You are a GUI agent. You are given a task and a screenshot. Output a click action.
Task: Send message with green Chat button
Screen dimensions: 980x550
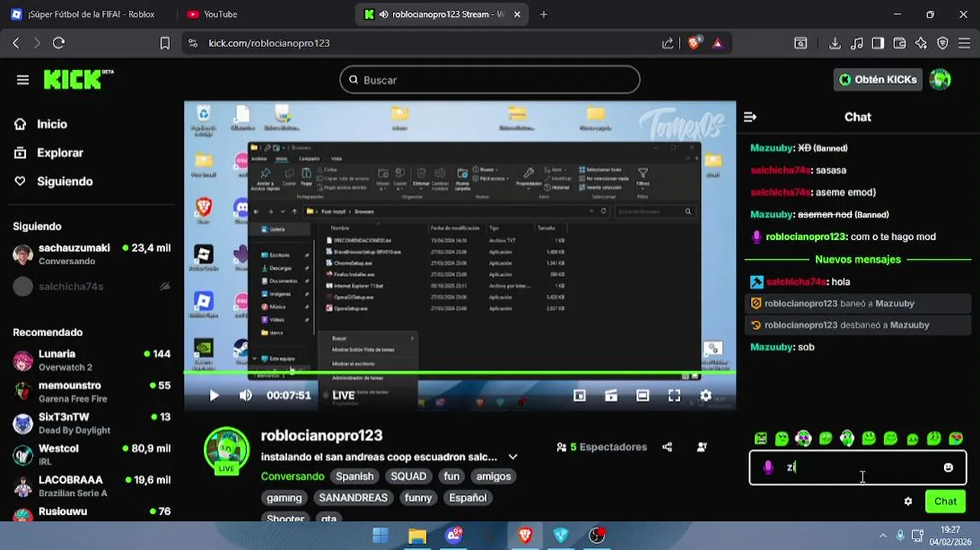point(945,501)
